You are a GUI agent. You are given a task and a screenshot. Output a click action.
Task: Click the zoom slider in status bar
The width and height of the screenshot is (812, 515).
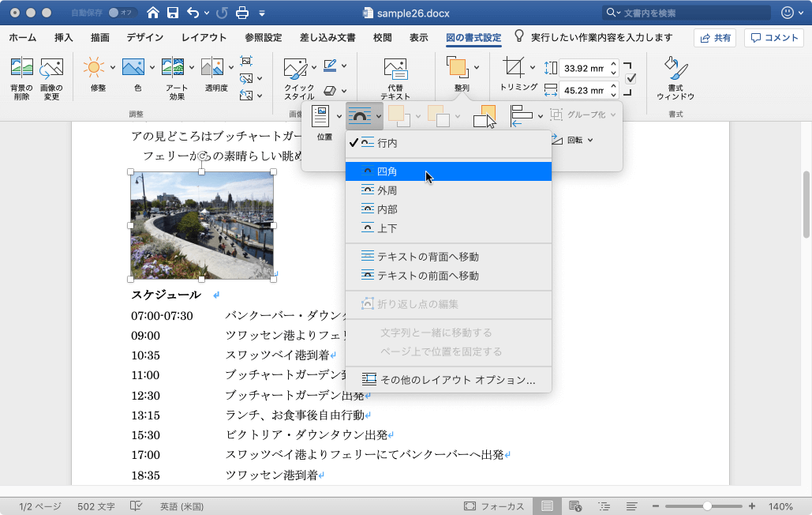pos(707,506)
